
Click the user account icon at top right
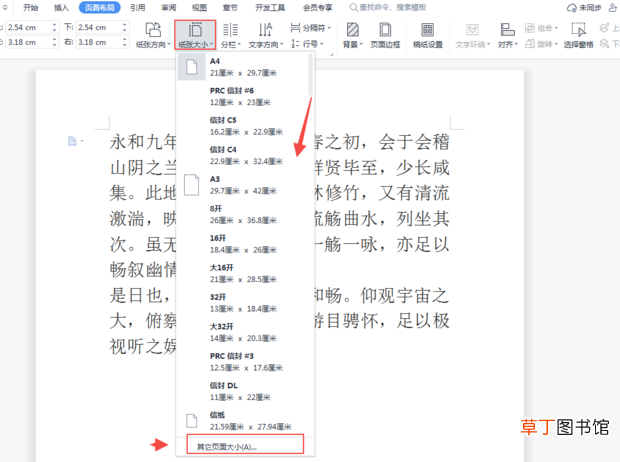612,8
